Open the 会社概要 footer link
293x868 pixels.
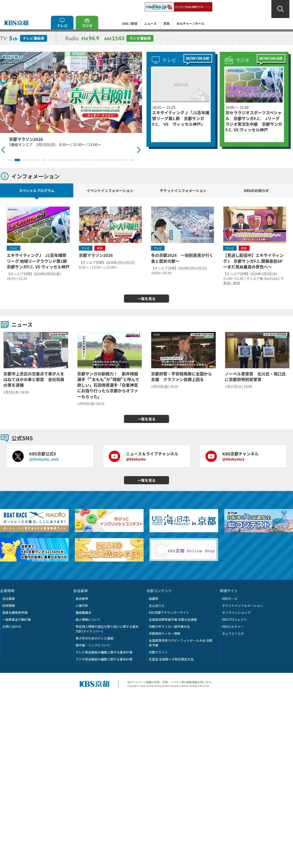point(9,599)
